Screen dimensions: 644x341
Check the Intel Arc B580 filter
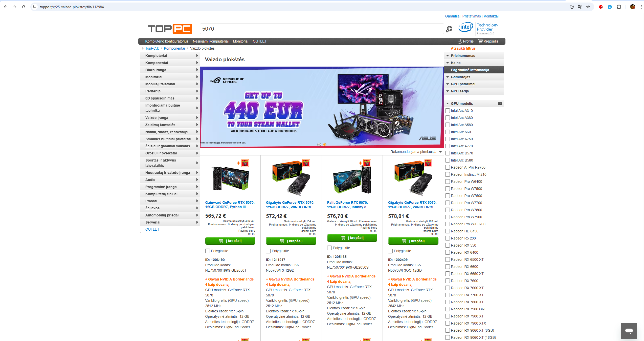(448, 160)
